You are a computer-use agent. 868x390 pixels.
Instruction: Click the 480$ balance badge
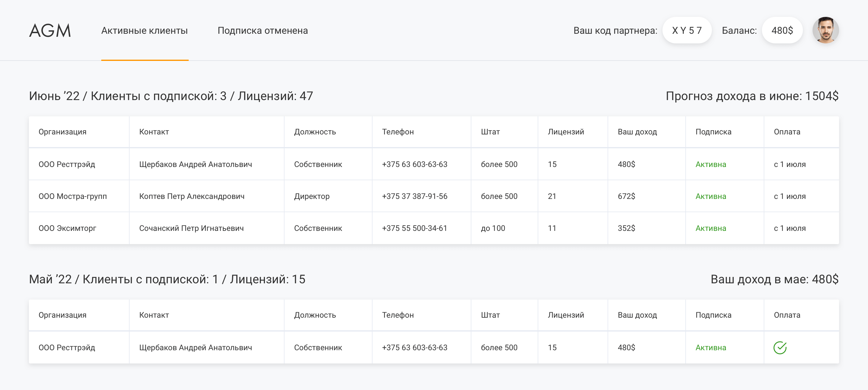pyautogui.click(x=782, y=31)
